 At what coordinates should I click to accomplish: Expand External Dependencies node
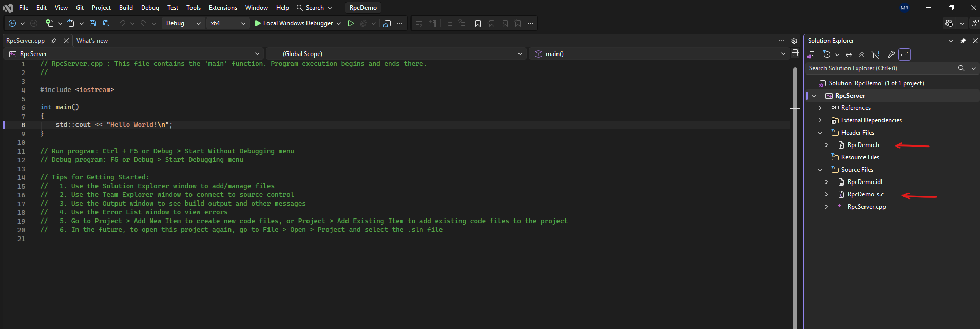820,120
